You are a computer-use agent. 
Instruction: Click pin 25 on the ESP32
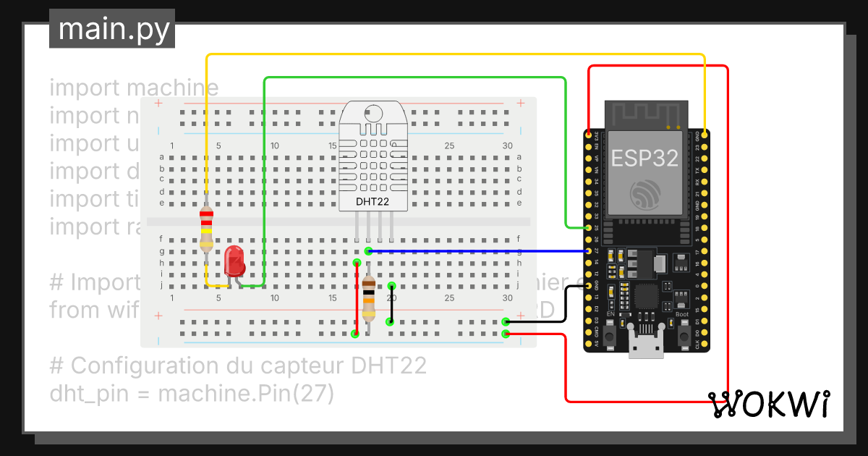590,227
